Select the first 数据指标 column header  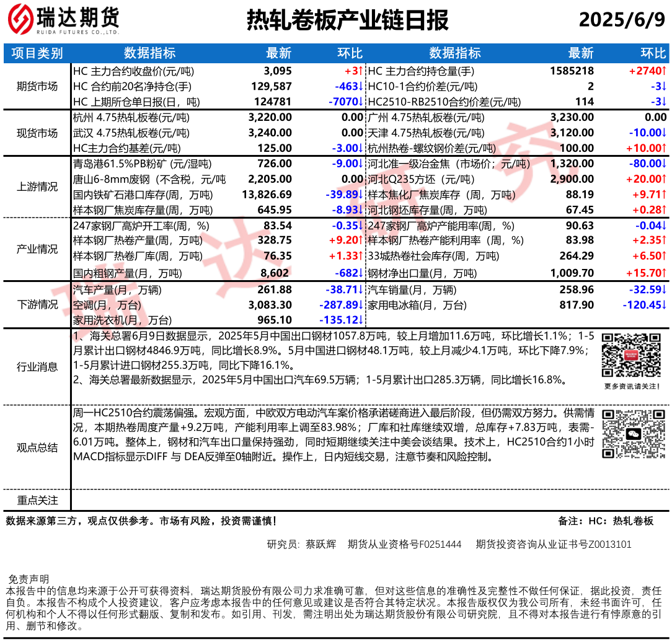tap(150, 54)
